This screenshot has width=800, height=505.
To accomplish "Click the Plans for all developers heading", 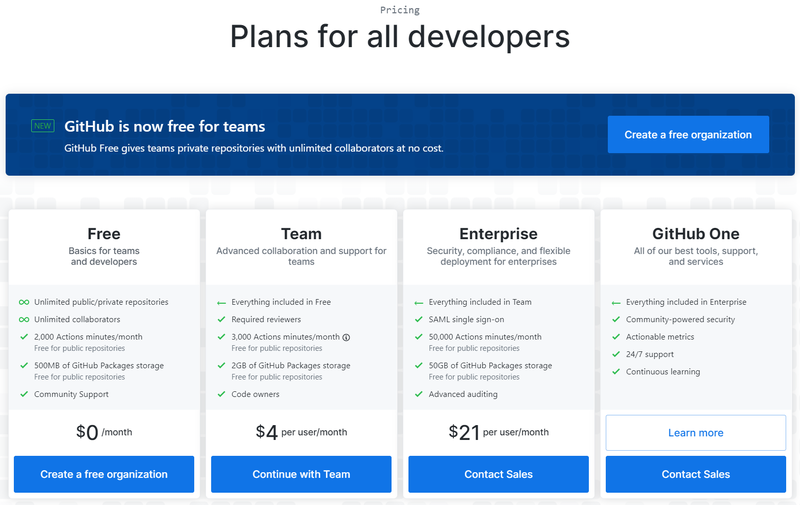I will point(400,37).
